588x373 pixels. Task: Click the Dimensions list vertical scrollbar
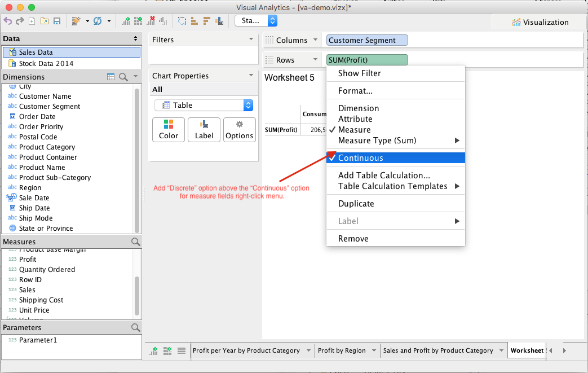coord(137,160)
